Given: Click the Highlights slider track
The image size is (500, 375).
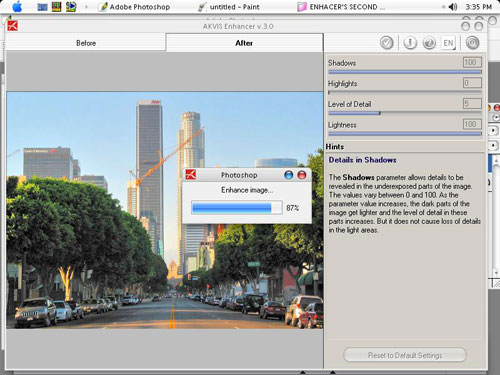Looking at the screenshot, I should click(405, 92).
